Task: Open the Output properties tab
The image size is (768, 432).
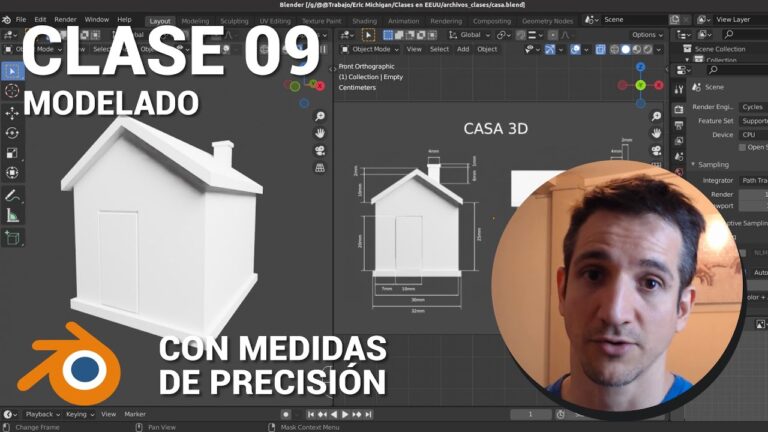Action: [679, 126]
